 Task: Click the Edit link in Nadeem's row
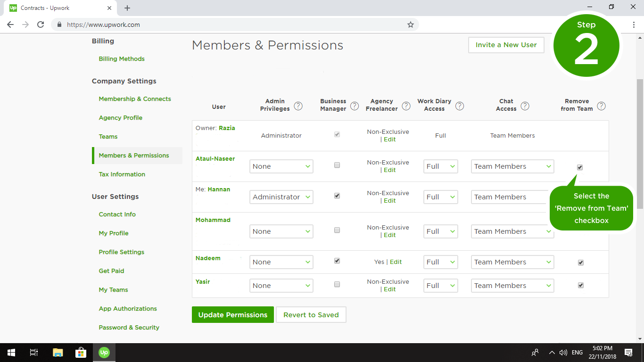coord(396,262)
